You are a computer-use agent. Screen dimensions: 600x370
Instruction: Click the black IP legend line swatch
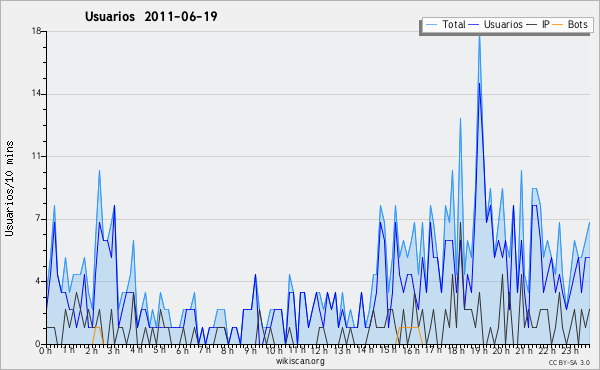coord(532,25)
